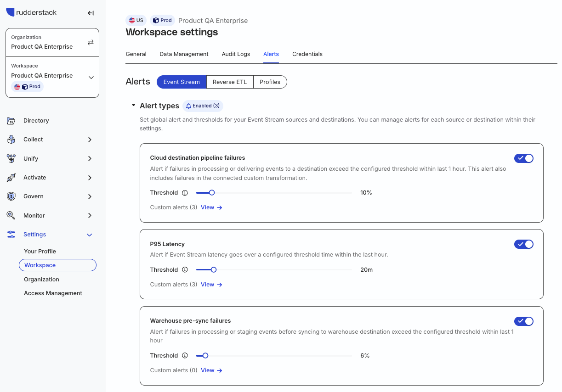This screenshot has height=392, width=562.
Task: Click the Enabled (3) alerts badge
Action: pyautogui.click(x=203, y=106)
